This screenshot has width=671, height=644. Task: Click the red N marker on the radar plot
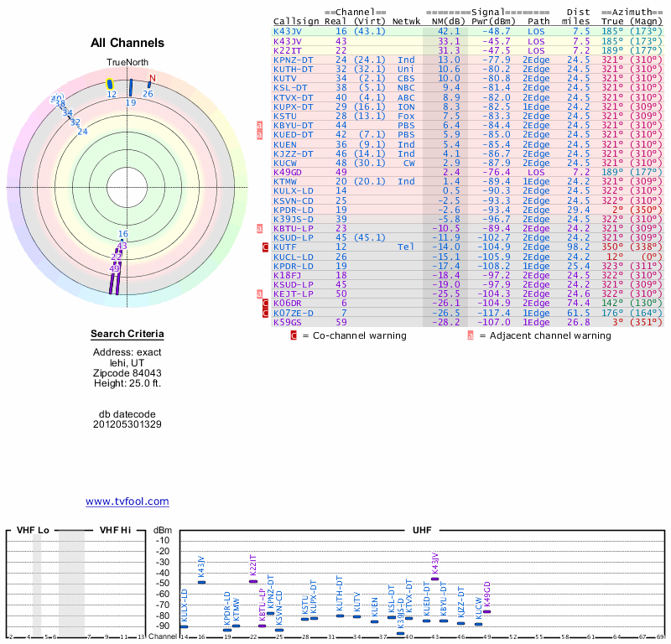pyautogui.click(x=152, y=80)
